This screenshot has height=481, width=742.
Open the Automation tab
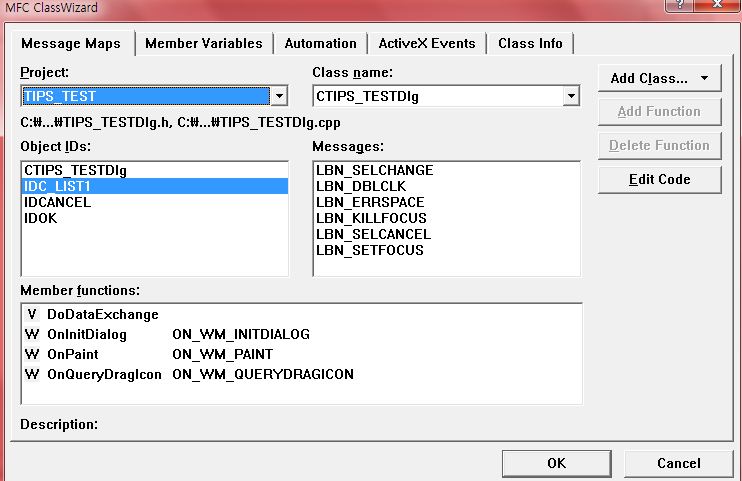point(320,43)
